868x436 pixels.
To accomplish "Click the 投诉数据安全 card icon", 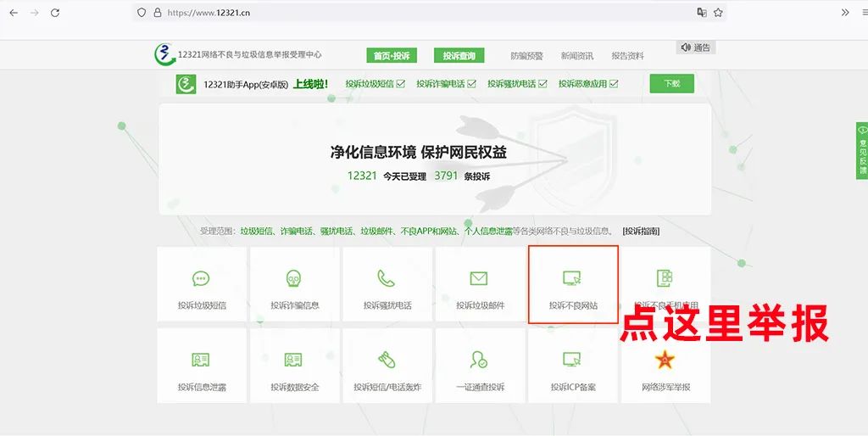I will click(293, 361).
